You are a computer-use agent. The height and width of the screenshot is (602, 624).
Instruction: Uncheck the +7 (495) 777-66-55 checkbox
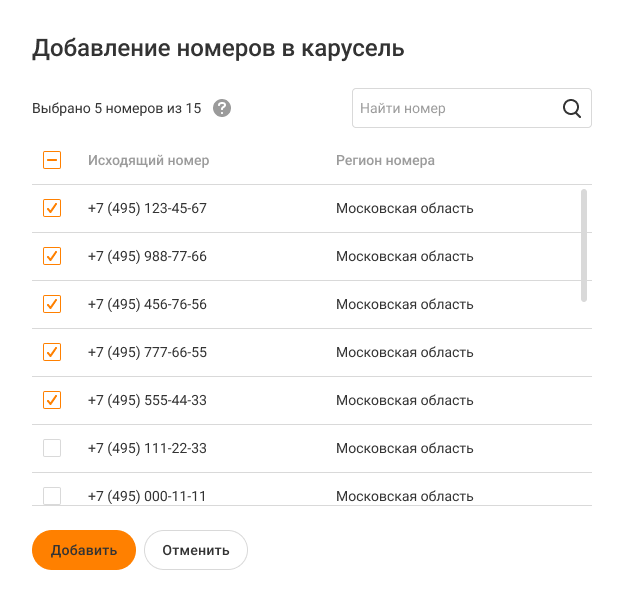click(x=52, y=352)
